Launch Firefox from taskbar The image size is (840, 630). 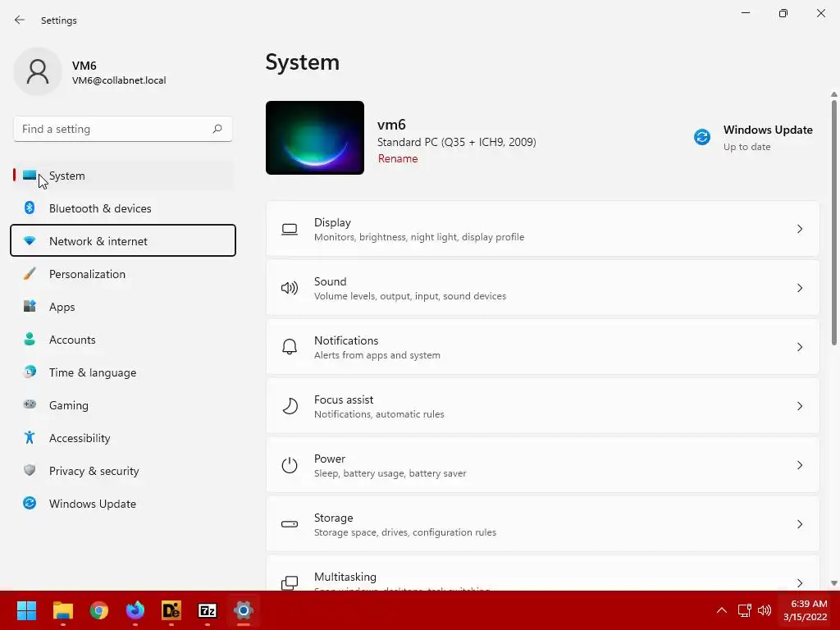pyautogui.click(x=135, y=610)
